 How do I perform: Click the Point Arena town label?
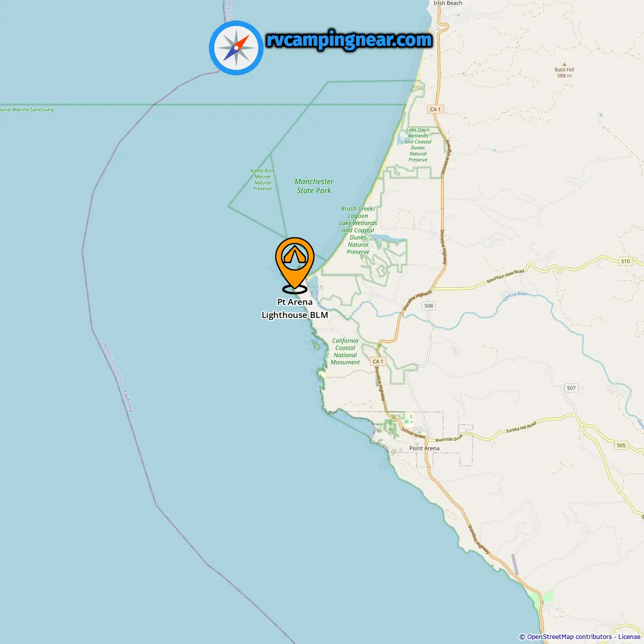(x=424, y=448)
